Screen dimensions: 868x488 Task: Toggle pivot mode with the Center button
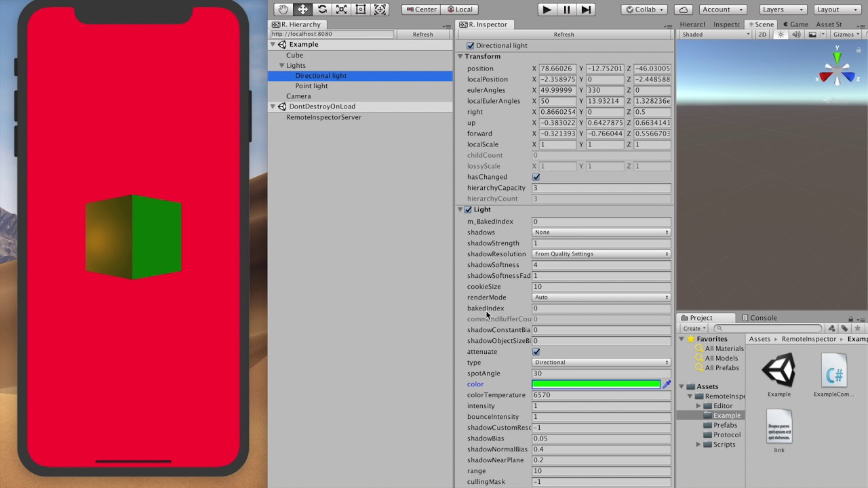(x=420, y=9)
